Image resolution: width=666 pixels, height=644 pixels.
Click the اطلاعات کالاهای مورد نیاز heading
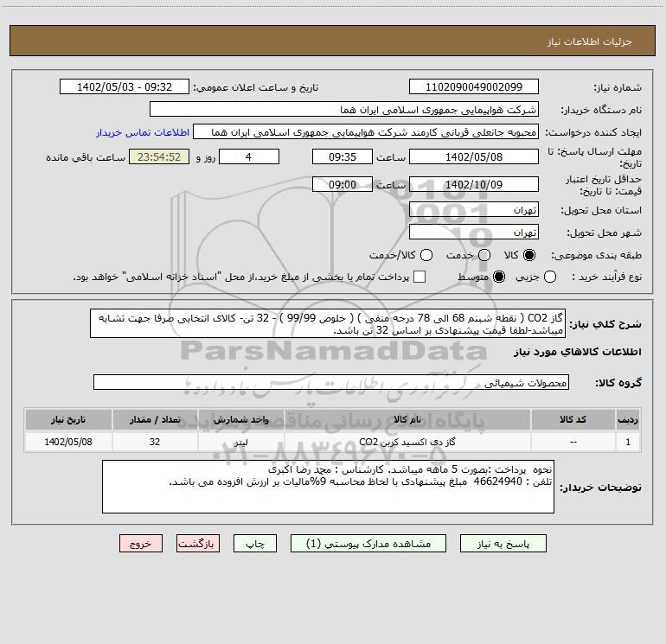(577, 352)
